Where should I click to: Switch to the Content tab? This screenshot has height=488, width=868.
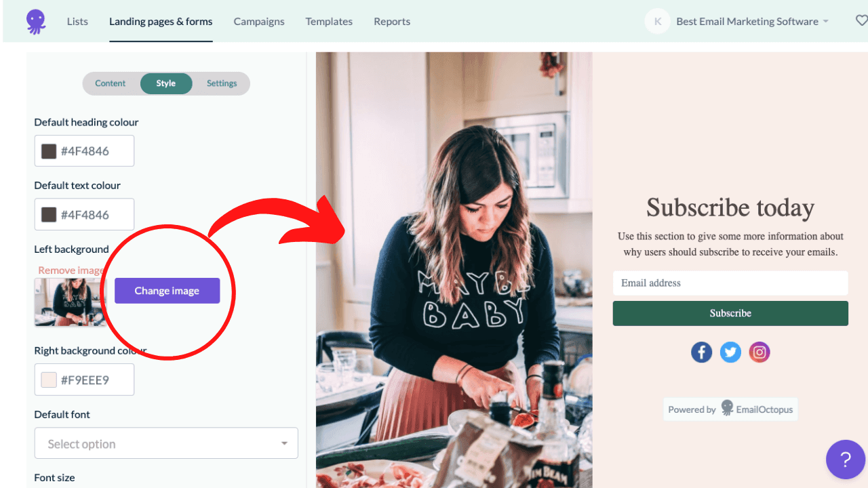point(110,83)
